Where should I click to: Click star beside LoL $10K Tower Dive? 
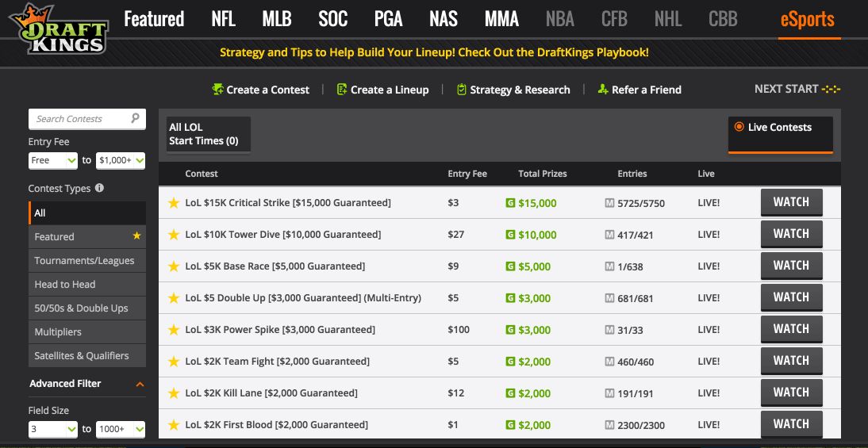174,235
